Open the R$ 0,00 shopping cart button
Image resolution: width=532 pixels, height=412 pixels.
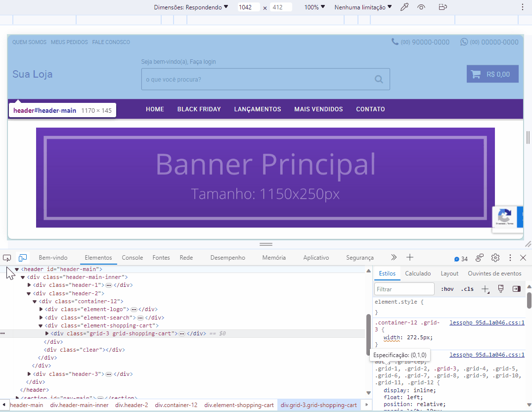point(492,74)
